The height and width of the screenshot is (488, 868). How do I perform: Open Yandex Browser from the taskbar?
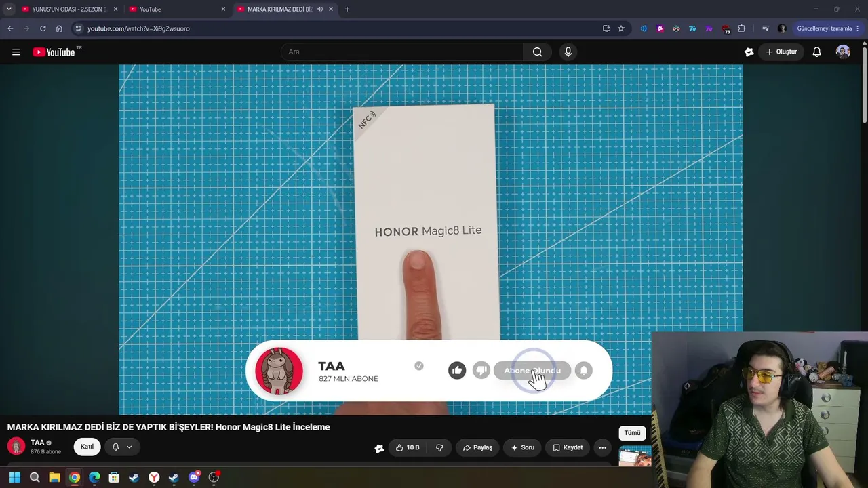click(x=154, y=477)
